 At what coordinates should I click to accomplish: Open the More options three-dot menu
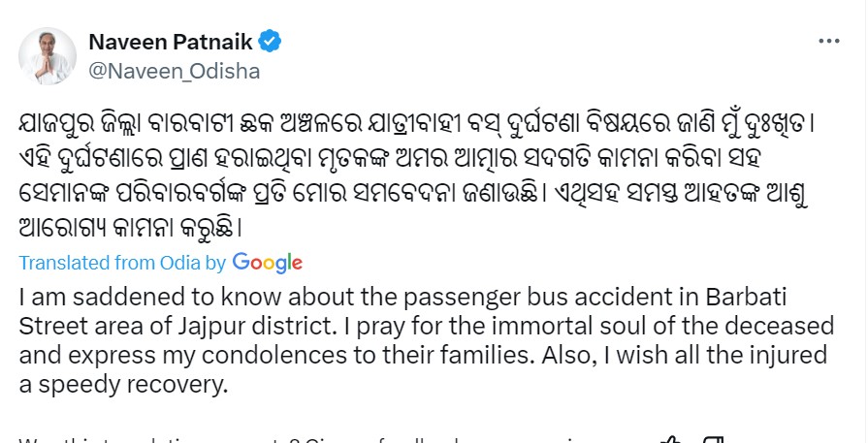coord(829,42)
